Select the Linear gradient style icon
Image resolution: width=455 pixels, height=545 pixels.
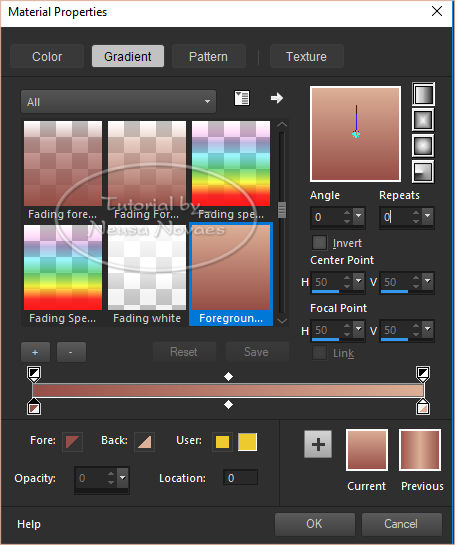(x=423, y=94)
